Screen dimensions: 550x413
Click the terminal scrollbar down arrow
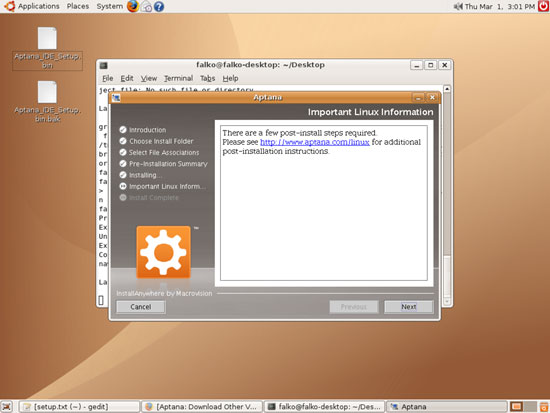[x=447, y=301]
